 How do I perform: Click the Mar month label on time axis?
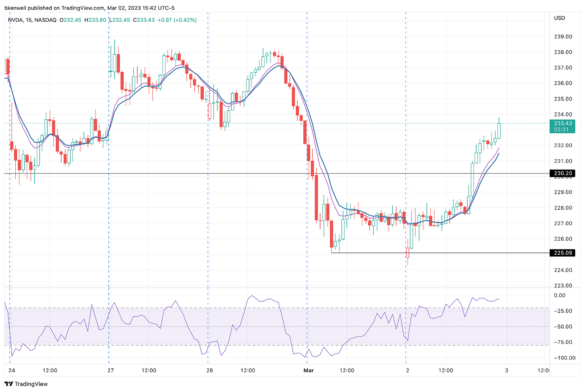[x=309, y=370]
